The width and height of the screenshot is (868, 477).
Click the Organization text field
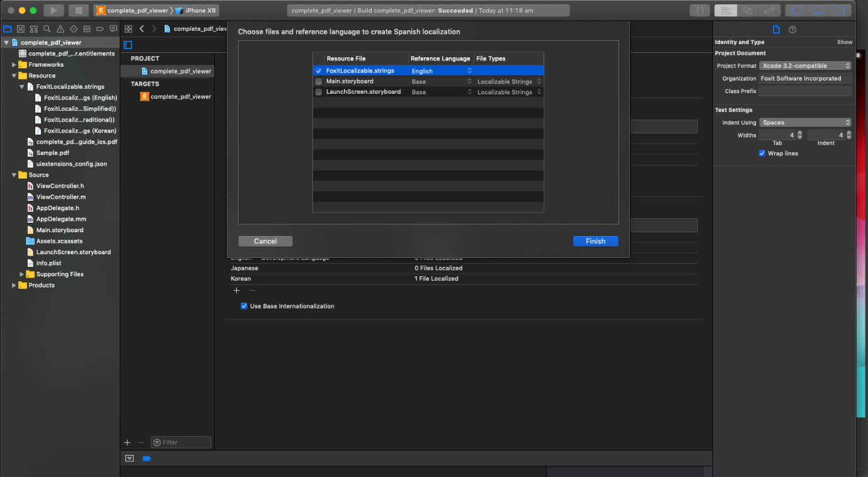(805, 79)
